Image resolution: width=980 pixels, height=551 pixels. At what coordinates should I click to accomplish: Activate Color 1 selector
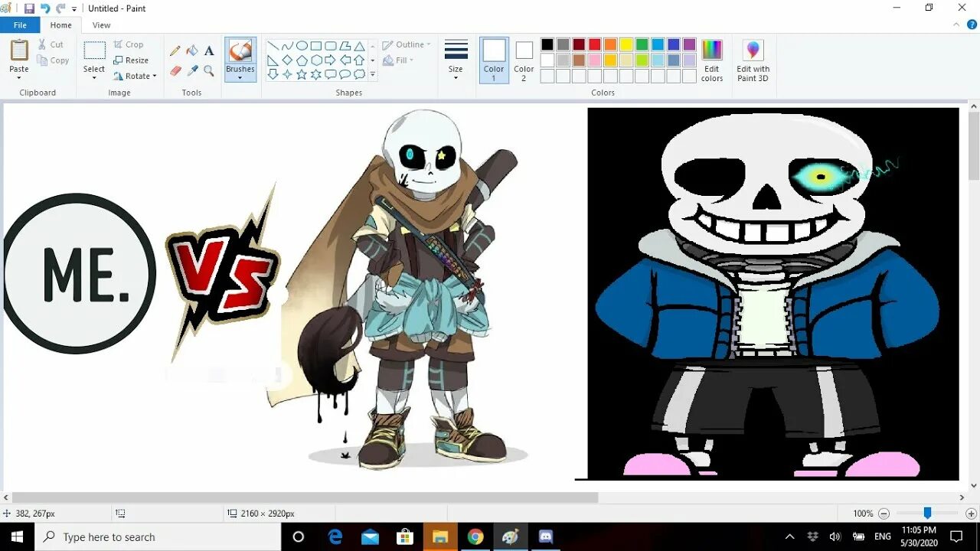495,60
